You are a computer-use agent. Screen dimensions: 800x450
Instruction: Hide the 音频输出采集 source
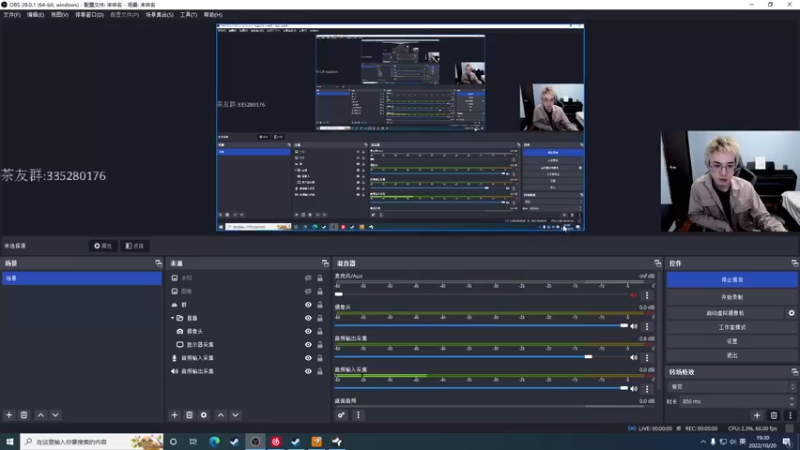point(308,371)
